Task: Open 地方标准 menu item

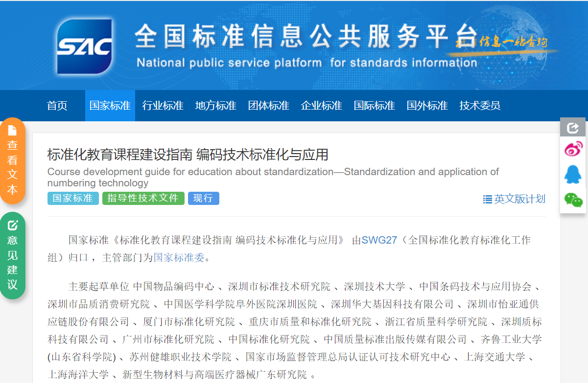Action: pyautogui.click(x=216, y=106)
